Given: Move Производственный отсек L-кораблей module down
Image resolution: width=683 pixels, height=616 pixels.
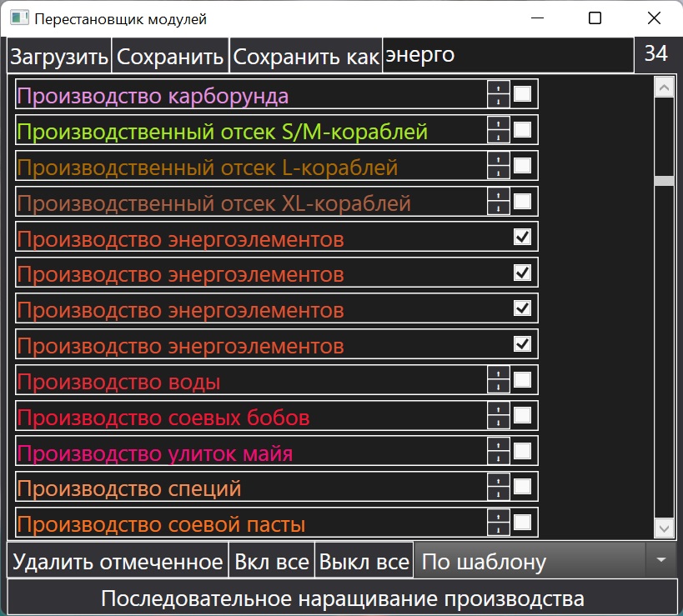Looking at the screenshot, I should click(498, 173).
